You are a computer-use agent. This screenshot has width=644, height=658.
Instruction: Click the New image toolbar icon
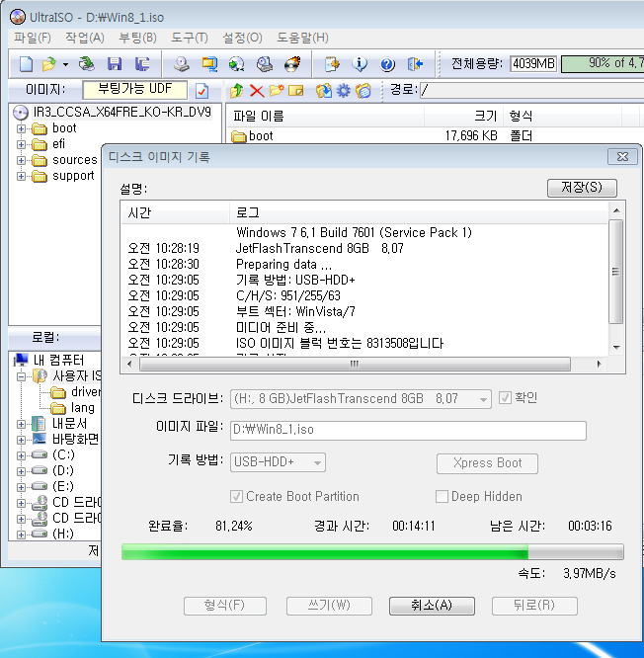(26, 64)
